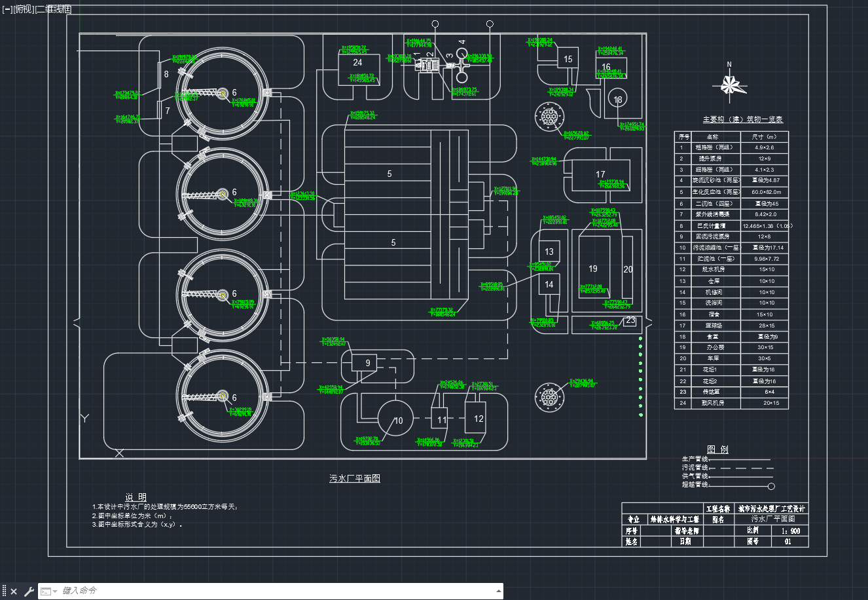The image size is (868, 600).
Task: Select the 花坛1 table cell
Action: click(715, 370)
